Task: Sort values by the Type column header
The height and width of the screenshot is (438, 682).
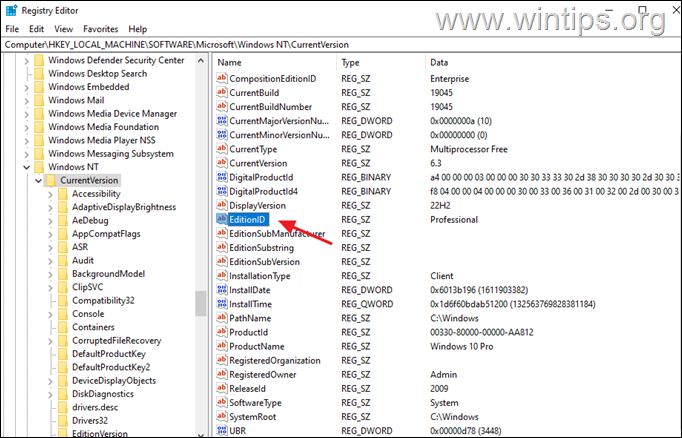Action: (x=381, y=62)
